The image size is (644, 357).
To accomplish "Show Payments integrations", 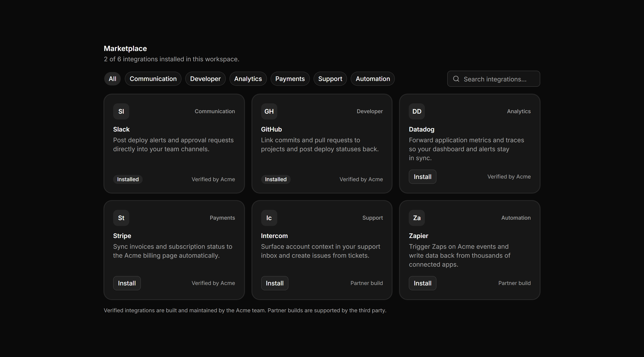I will click(290, 79).
